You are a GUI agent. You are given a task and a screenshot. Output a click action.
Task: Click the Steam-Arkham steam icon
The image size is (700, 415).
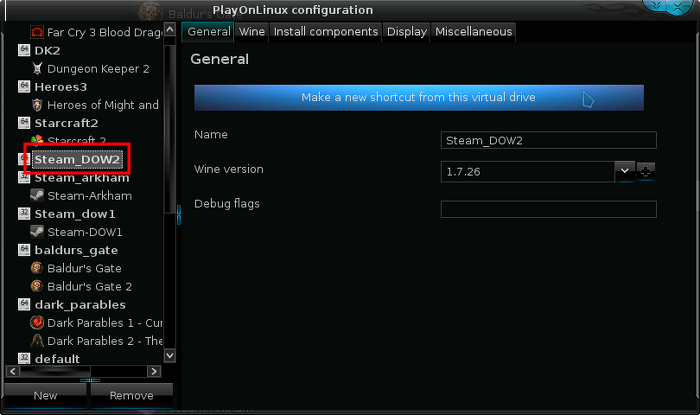tap(37, 195)
